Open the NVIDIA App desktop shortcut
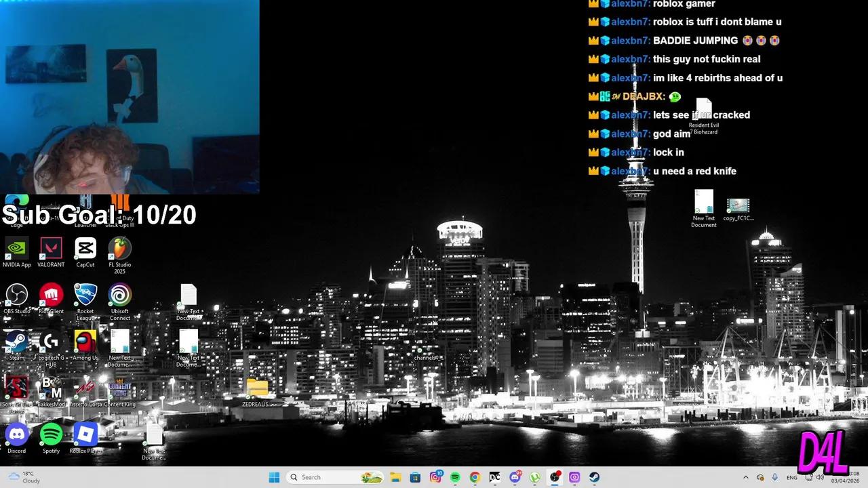868x488 pixels. [x=16, y=249]
